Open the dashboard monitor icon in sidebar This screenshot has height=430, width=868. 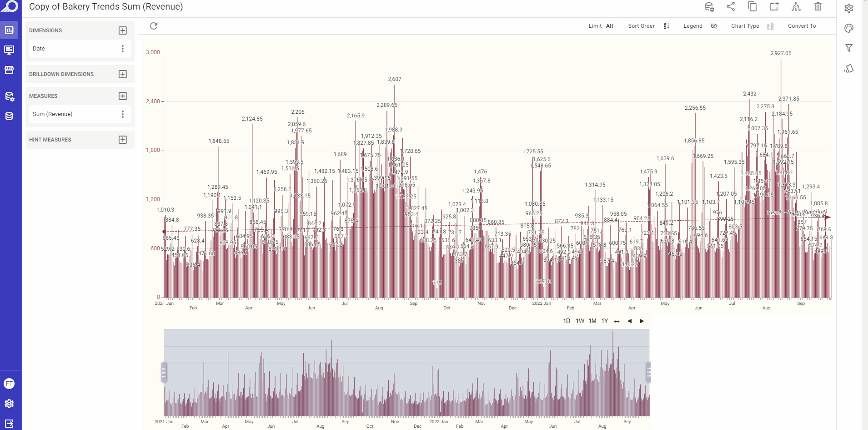point(9,50)
